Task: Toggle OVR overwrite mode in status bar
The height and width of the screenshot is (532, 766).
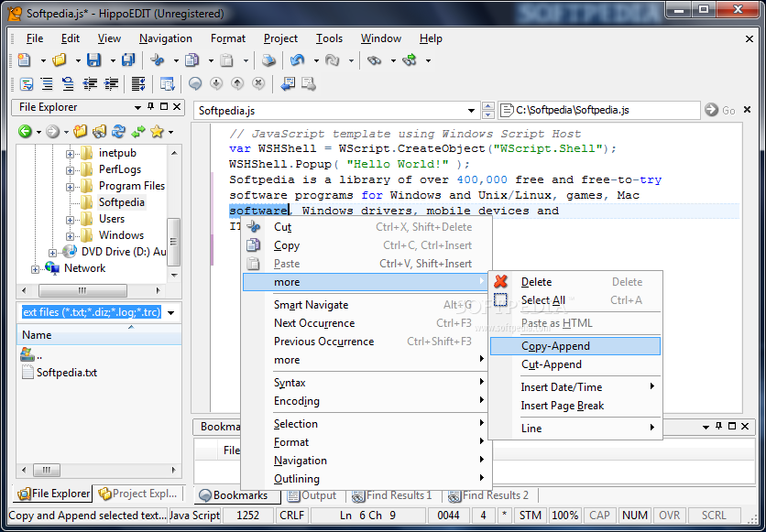Action: point(670,516)
